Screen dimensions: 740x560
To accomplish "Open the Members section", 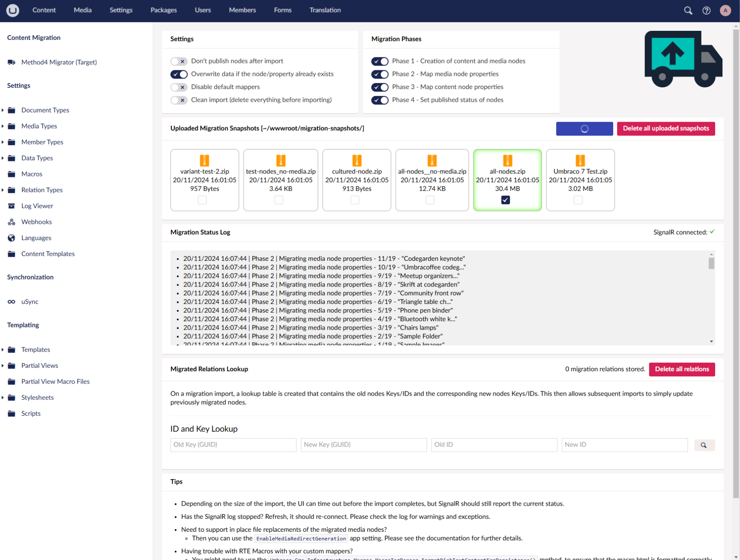I will coord(242,10).
